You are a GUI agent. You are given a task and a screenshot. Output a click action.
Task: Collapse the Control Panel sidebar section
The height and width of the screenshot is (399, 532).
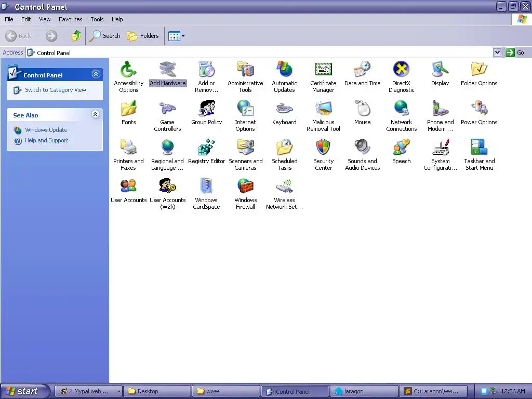pos(96,74)
